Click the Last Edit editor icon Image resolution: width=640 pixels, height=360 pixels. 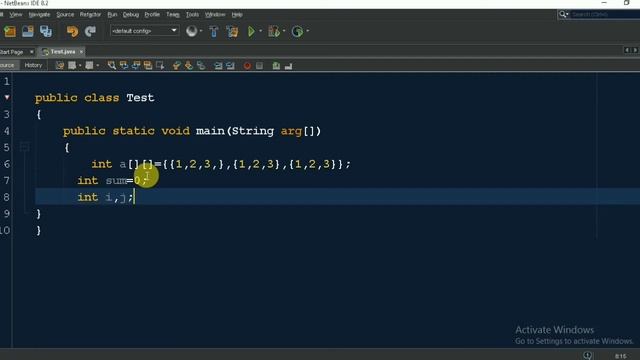tap(60, 65)
